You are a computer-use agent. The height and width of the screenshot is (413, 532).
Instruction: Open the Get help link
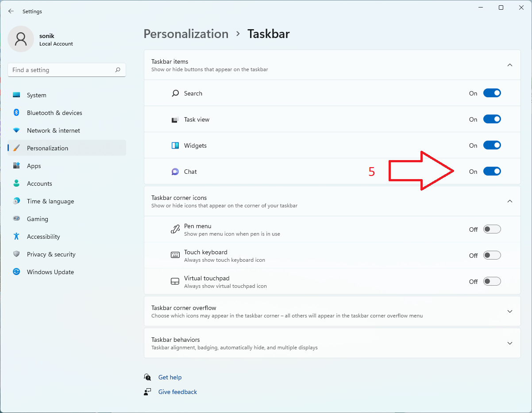(170, 377)
